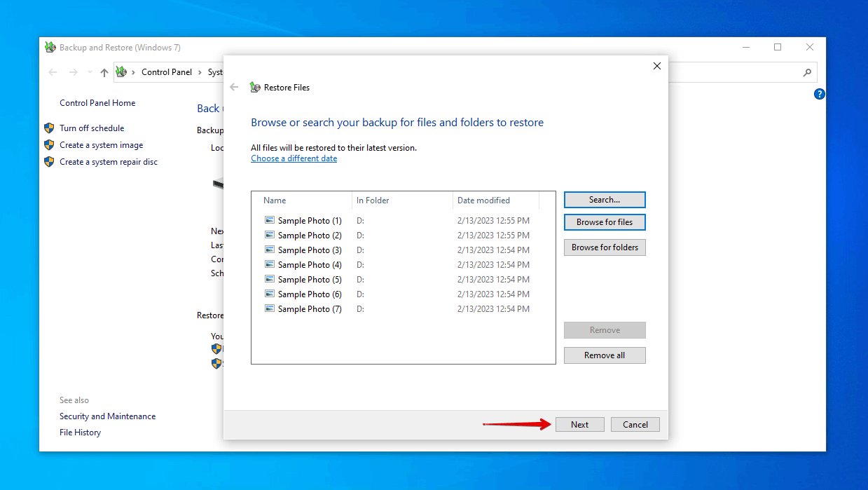Maximize the Backup and Restore window
868x490 pixels.
(x=778, y=48)
